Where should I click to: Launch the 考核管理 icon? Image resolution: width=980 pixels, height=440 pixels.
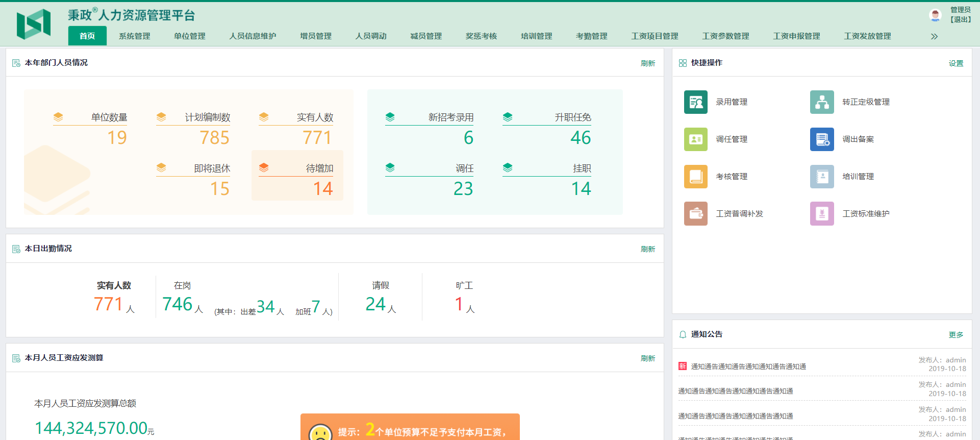pos(695,177)
